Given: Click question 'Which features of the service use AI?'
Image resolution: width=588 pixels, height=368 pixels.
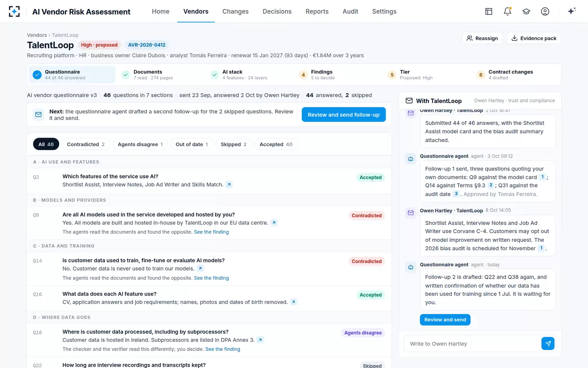Looking at the screenshot, I should pyautogui.click(x=110, y=177).
